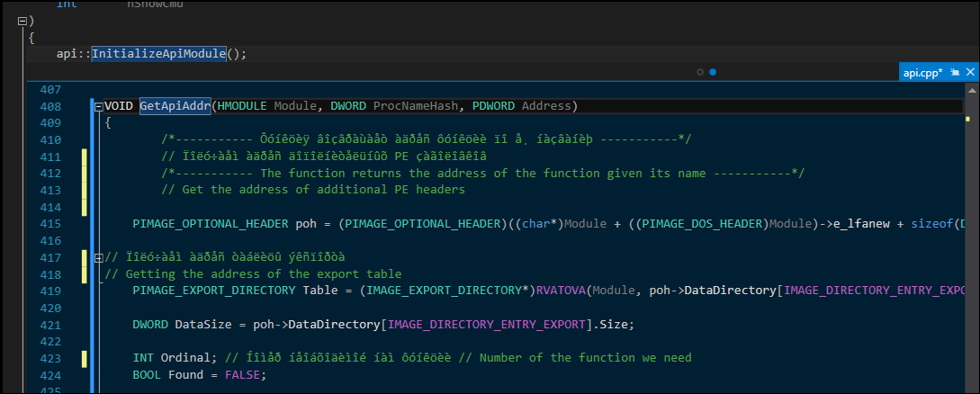Click the api.cpp* peek tab label
980x394 pixels.
pyautogui.click(x=922, y=73)
